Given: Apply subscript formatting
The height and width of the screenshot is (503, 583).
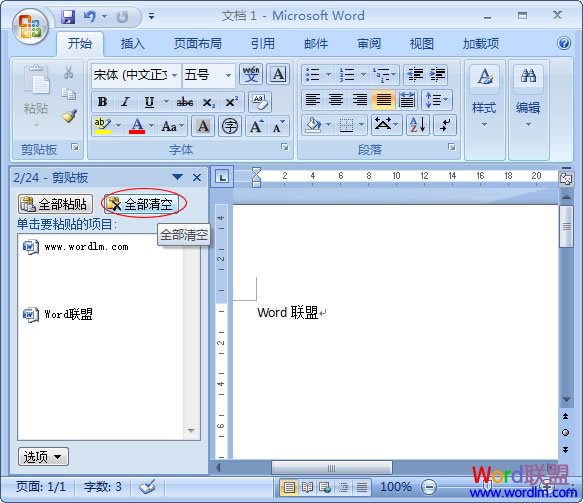Looking at the screenshot, I should click(x=209, y=102).
